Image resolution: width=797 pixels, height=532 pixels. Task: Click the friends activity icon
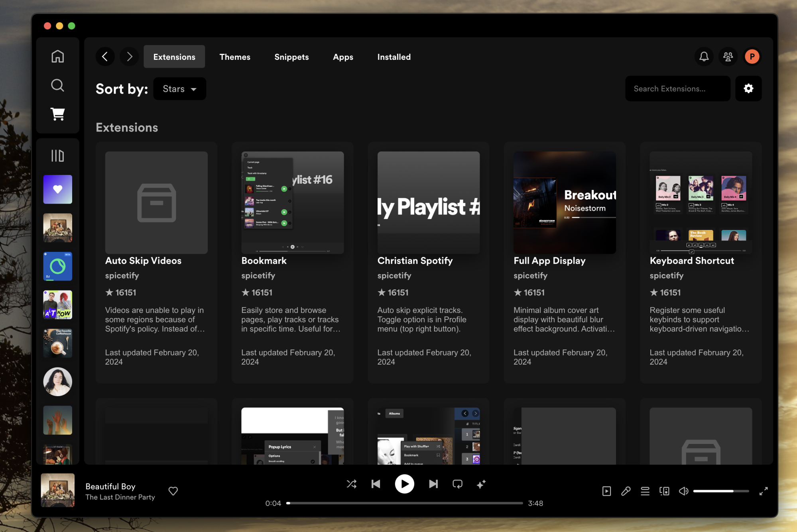pos(728,57)
